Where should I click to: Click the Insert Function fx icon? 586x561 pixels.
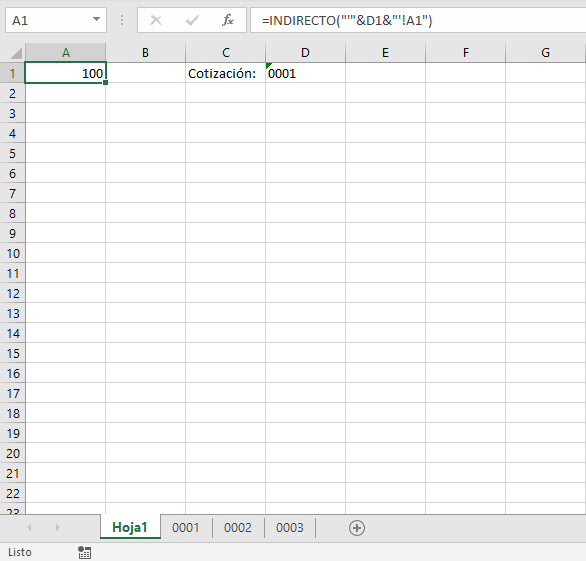click(x=228, y=20)
